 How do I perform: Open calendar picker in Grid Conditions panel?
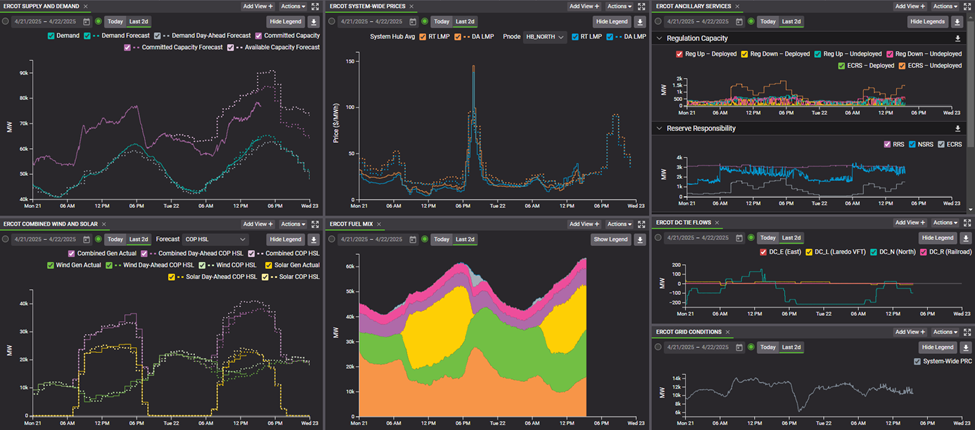[739, 347]
